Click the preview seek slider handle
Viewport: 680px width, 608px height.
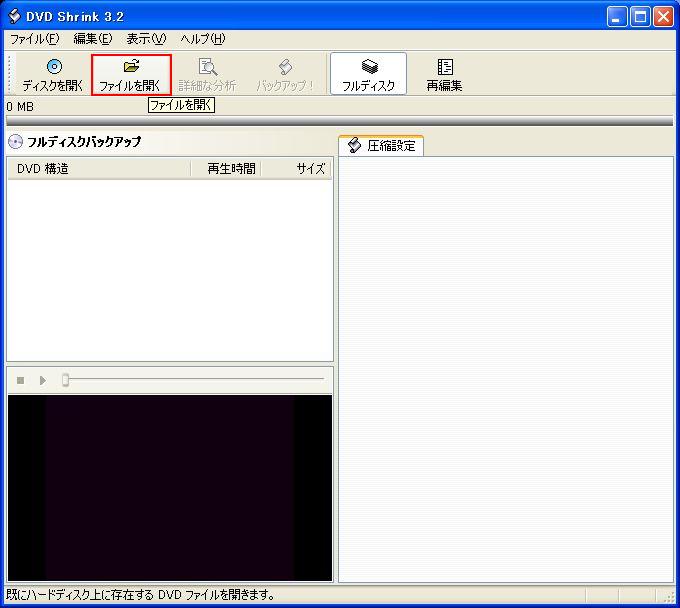pos(66,380)
